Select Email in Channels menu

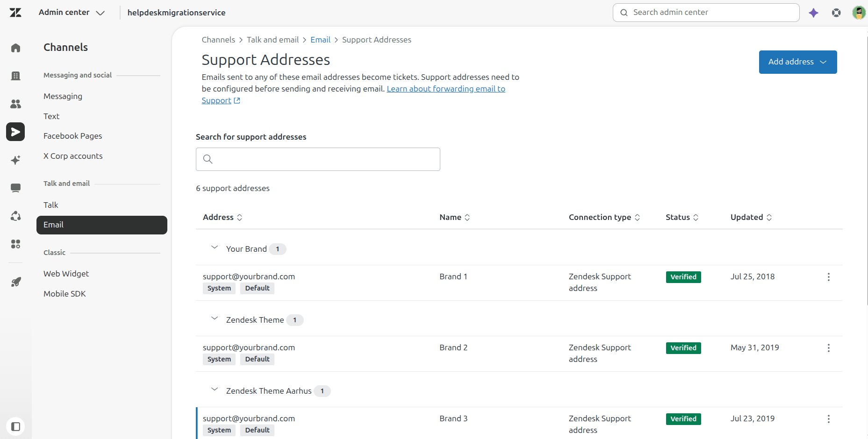[x=102, y=225]
